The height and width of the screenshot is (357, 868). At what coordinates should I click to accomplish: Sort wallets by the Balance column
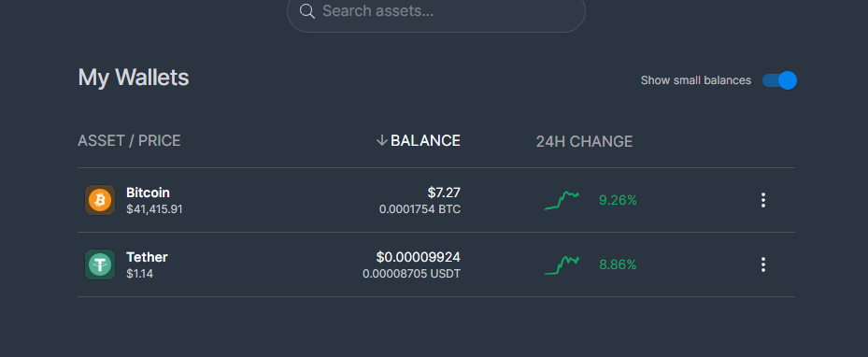pos(425,140)
